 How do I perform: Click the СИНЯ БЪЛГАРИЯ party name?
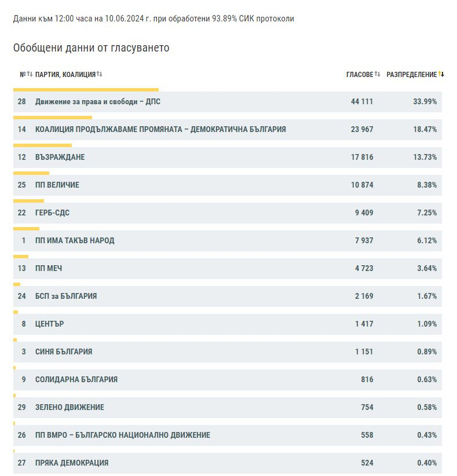coord(64,352)
